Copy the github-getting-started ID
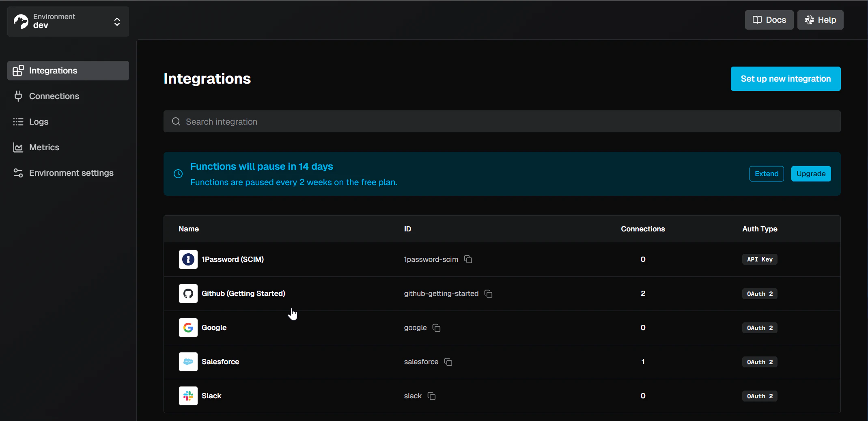Image resolution: width=868 pixels, height=421 pixels. click(x=489, y=294)
